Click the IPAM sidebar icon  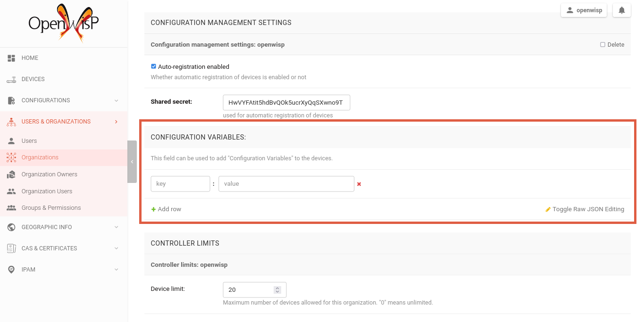click(x=12, y=270)
